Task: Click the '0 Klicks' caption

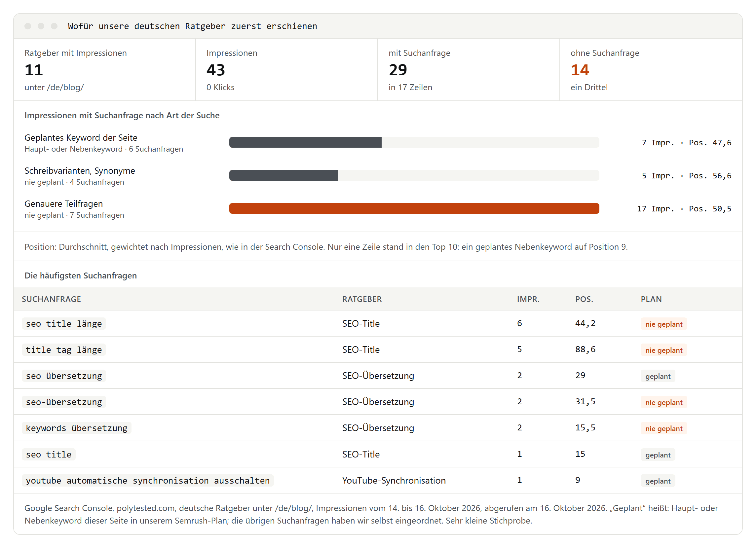Action: (x=220, y=87)
